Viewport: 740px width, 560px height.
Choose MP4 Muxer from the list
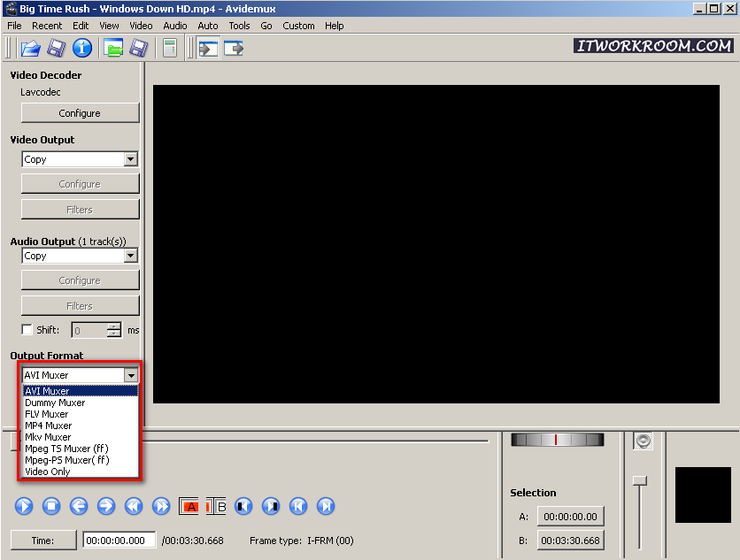coord(81,426)
